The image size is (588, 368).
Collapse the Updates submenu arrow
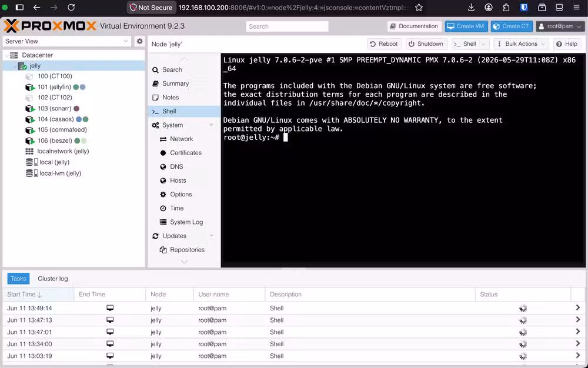coord(212,236)
